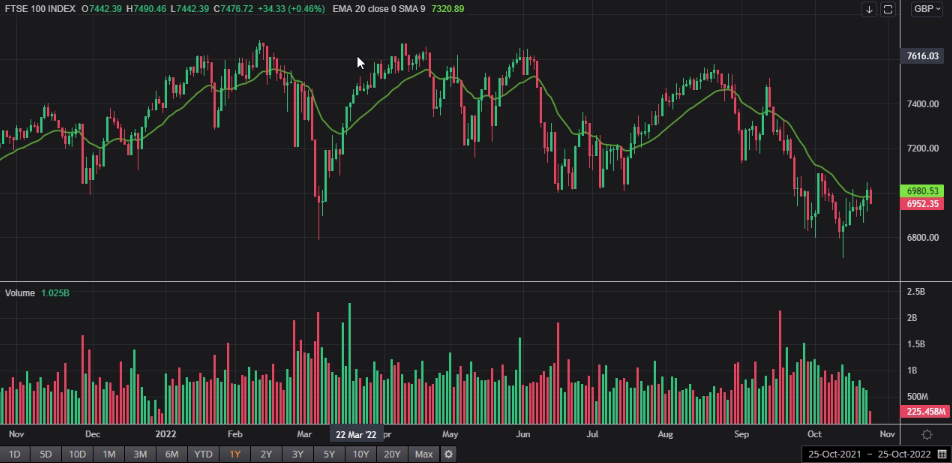Click the Sep label on time axis
952x463 pixels.
[741, 434]
